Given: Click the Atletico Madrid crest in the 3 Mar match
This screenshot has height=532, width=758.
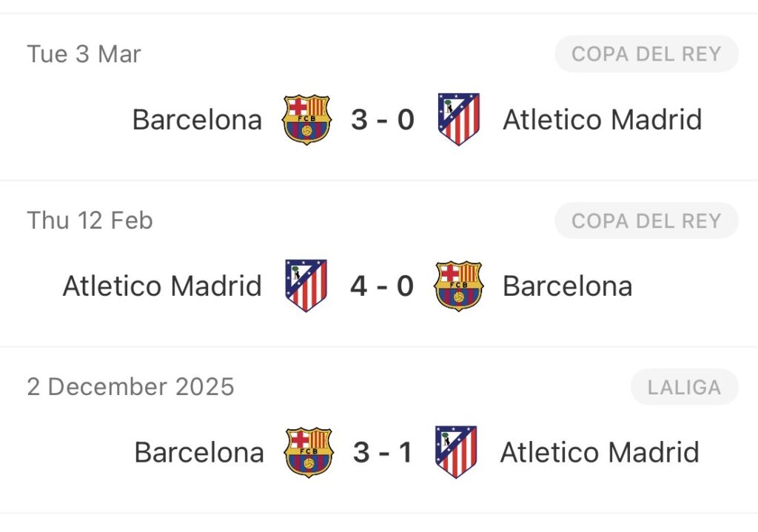Looking at the screenshot, I should [x=457, y=118].
